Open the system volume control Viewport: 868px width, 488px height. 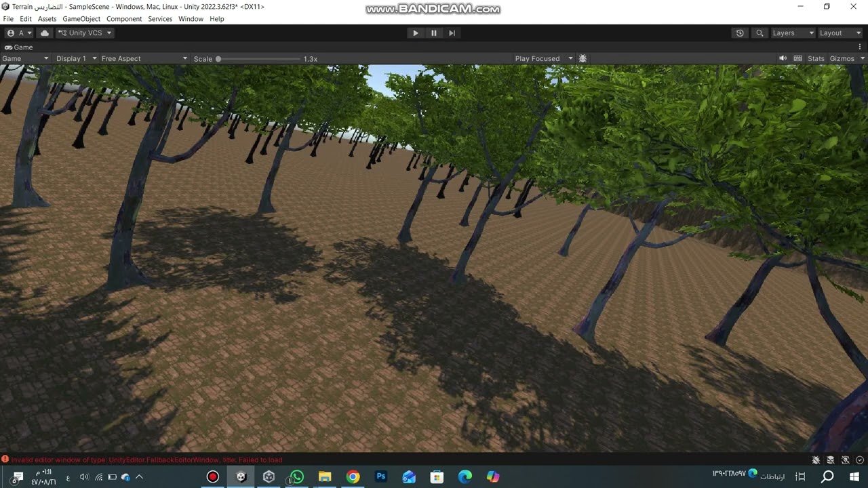point(84,477)
